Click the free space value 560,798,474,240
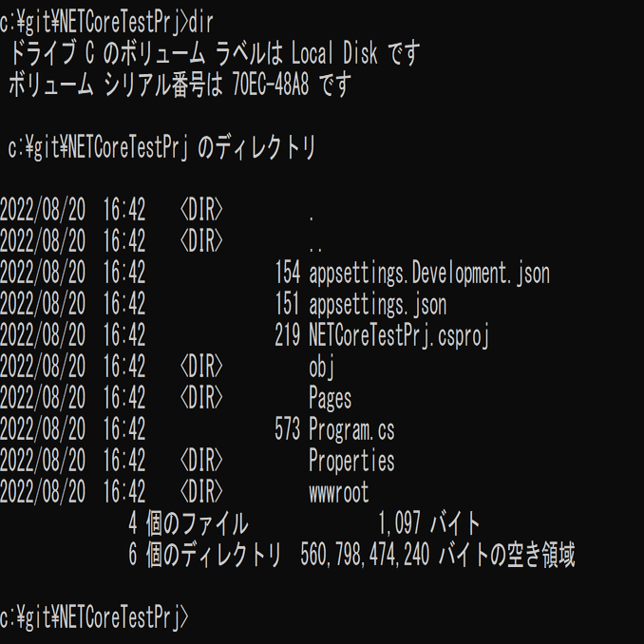This screenshot has height=644, width=644. (x=365, y=555)
